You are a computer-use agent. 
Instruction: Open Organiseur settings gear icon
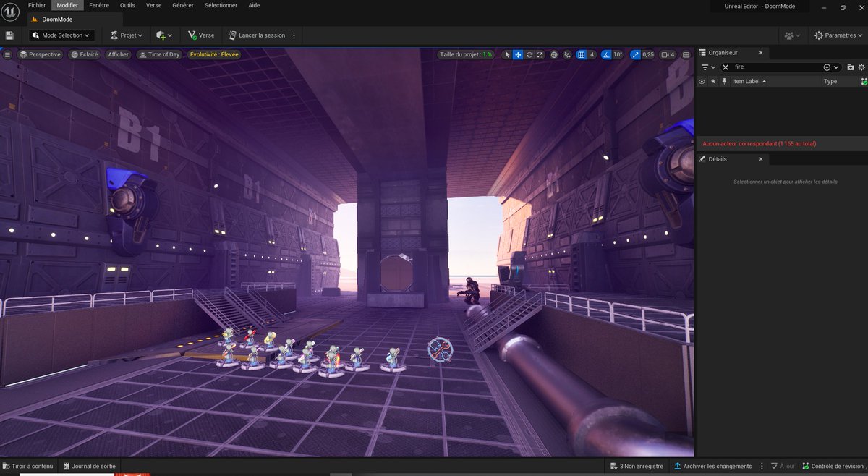pos(862,67)
